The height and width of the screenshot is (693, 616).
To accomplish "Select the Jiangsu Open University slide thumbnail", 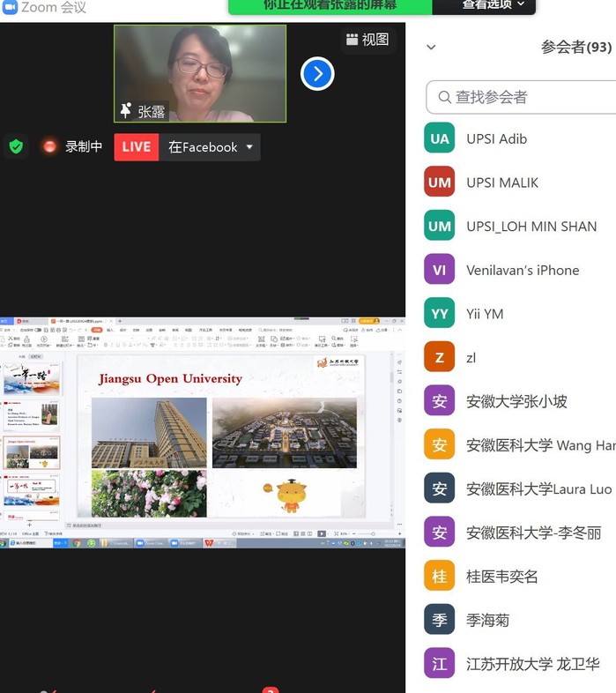I will click(32, 451).
